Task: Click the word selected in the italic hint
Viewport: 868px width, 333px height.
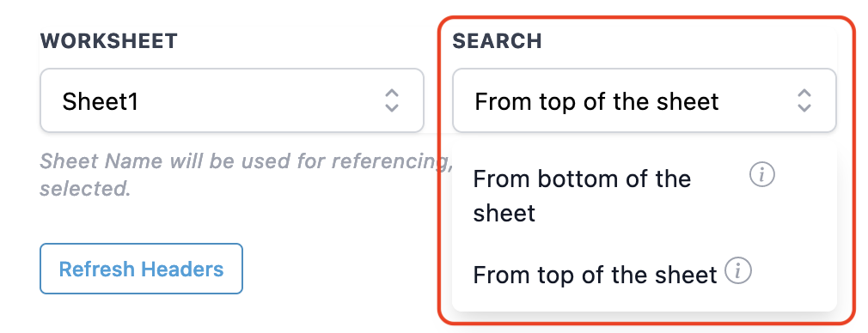Action: pyautogui.click(x=85, y=189)
